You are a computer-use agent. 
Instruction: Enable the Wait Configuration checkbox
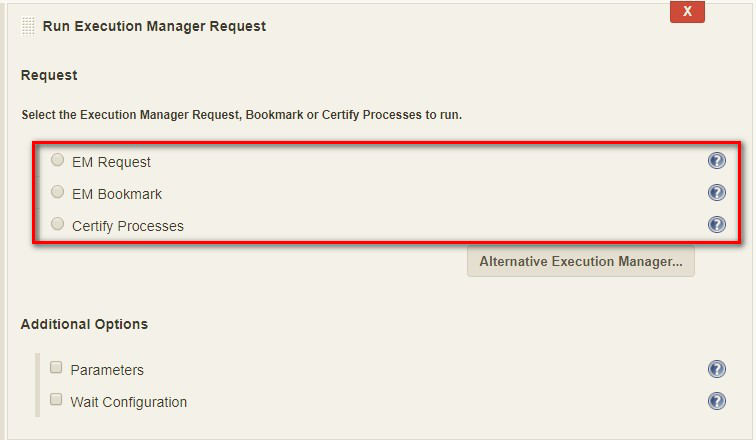coord(56,399)
